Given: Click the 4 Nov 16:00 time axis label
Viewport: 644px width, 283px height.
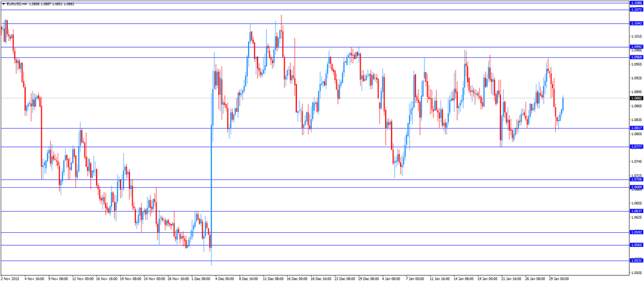Looking at the screenshot, I should (33, 278).
